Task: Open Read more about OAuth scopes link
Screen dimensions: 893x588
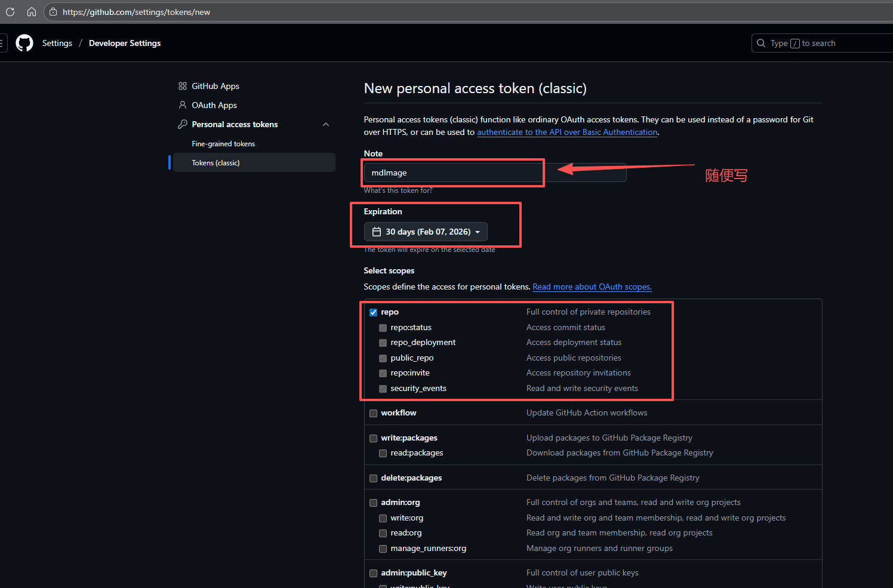Action: pyautogui.click(x=592, y=287)
